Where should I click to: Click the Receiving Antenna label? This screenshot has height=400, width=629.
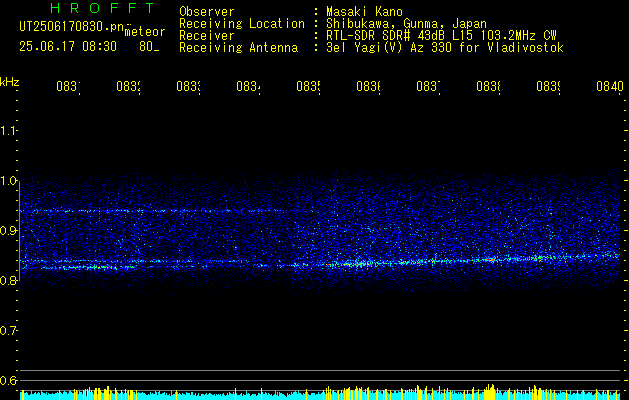point(238,48)
